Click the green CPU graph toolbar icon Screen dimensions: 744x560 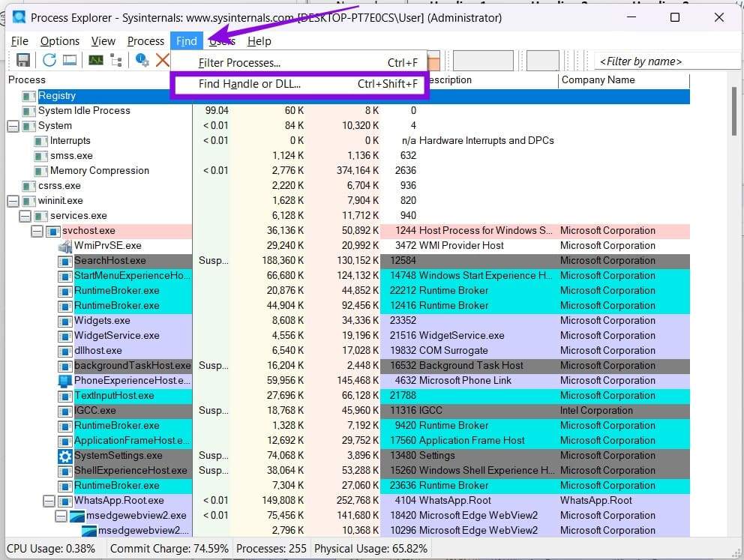coord(96,60)
